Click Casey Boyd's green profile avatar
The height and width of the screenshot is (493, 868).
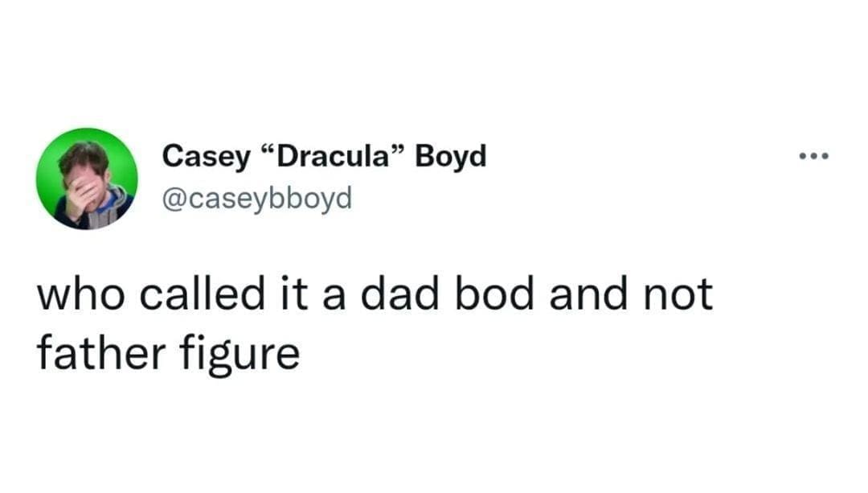[87, 179]
